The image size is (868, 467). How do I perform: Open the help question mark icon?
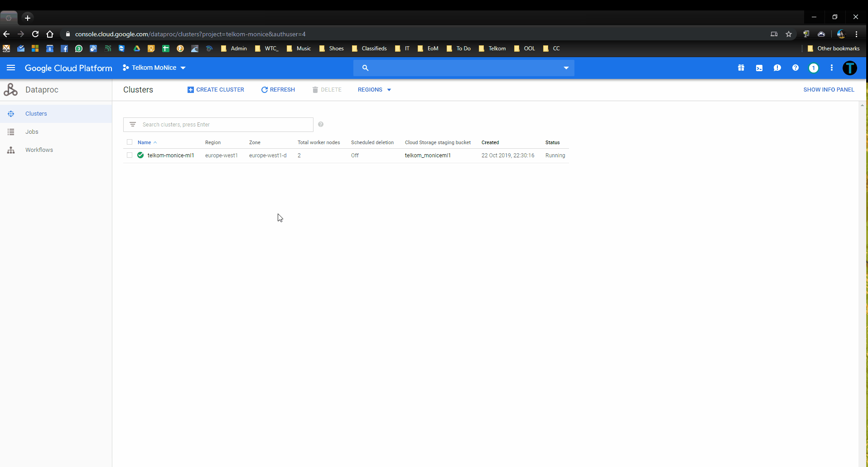796,68
